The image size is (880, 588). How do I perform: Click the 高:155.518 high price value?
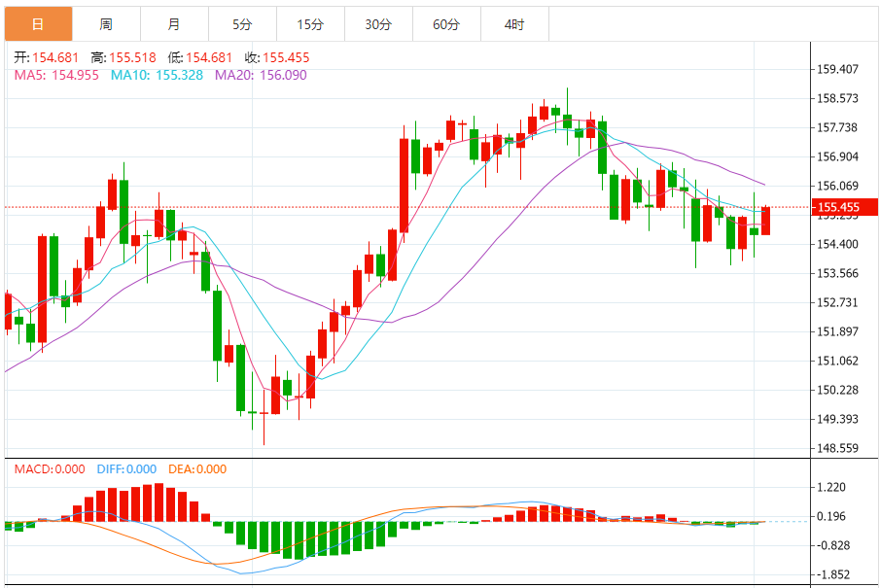(x=123, y=57)
